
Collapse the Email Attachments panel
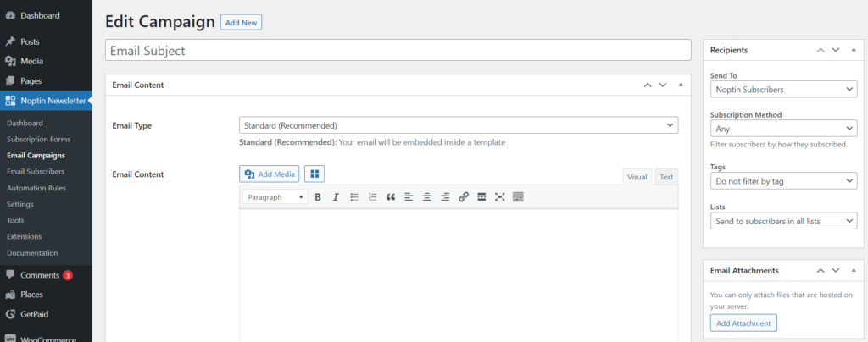(x=854, y=271)
